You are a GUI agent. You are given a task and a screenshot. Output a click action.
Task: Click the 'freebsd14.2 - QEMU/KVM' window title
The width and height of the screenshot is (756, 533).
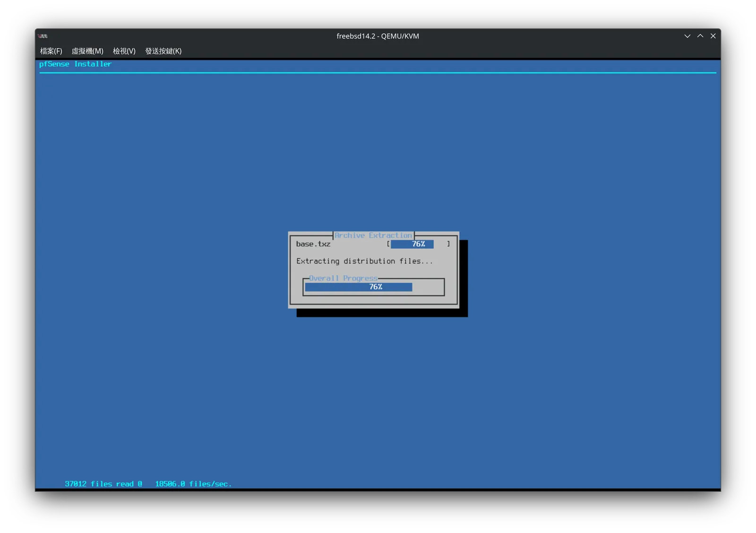378,36
